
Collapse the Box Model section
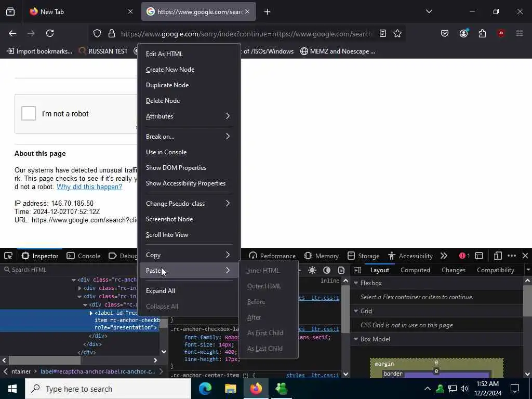click(x=356, y=339)
